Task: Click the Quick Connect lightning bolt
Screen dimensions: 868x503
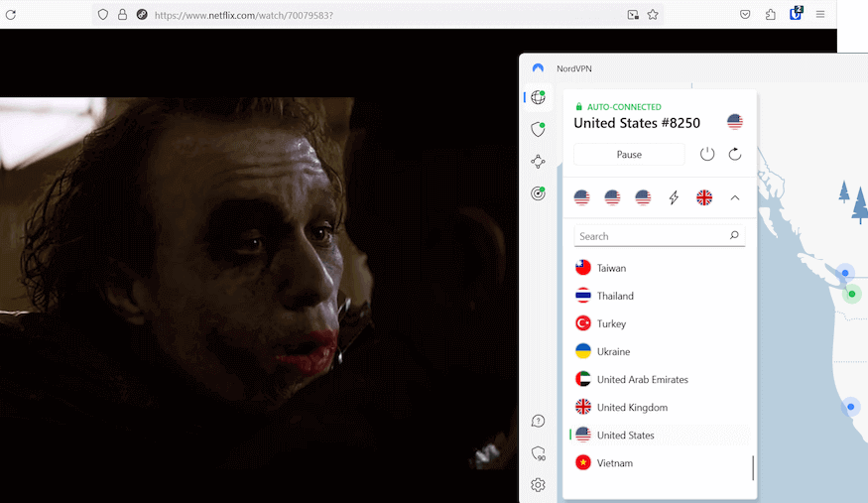Action: tap(674, 197)
